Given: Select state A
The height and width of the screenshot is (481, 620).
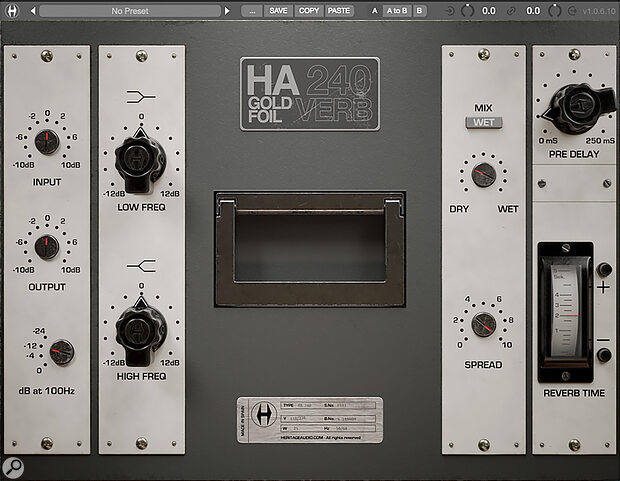Looking at the screenshot, I should point(374,11).
